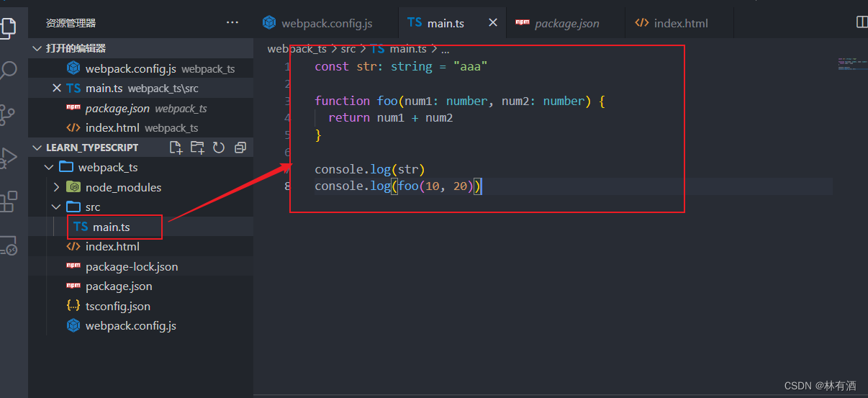Click New File icon in LEARN_TYPESCRIPT header

click(x=176, y=148)
